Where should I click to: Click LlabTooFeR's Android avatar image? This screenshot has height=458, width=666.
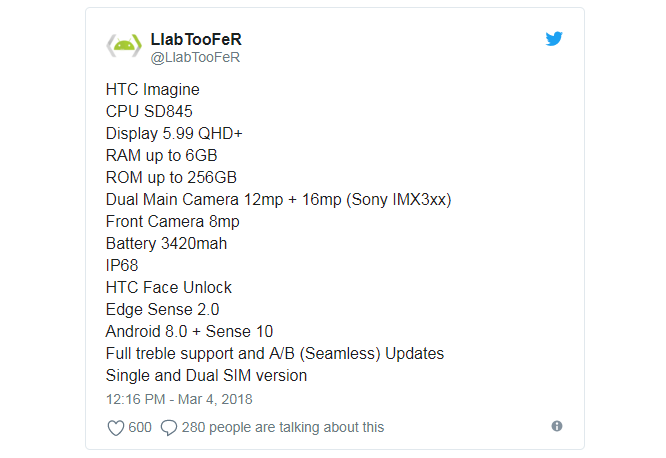[x=124, y=46]
